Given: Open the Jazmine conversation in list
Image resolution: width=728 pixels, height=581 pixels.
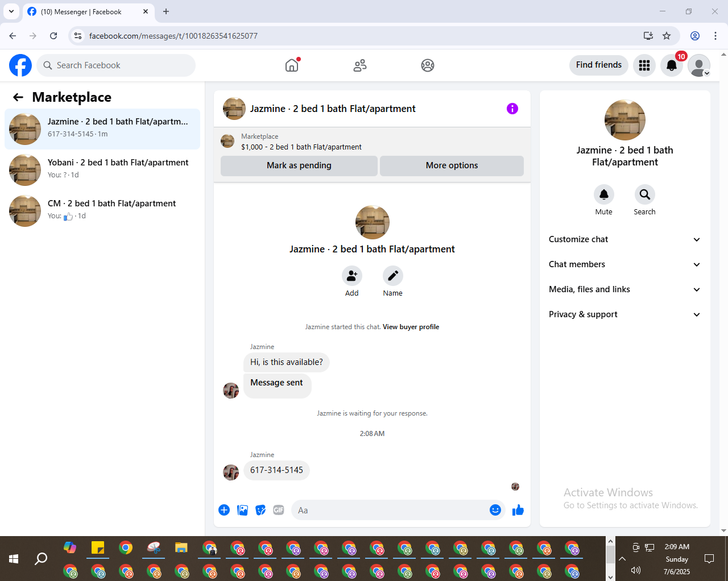Looking at the screenshot, I should 102,129.
